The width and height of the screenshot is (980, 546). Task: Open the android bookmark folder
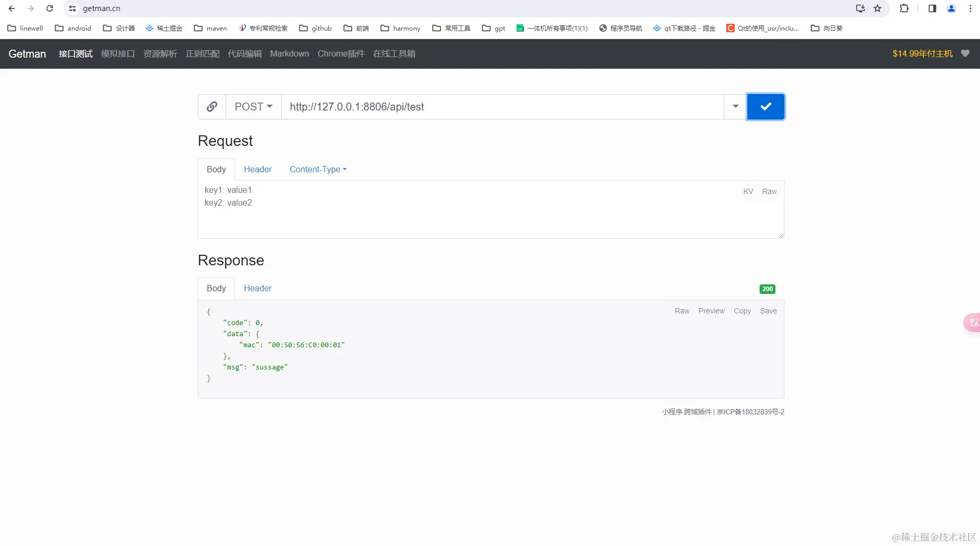coord(73,28)
